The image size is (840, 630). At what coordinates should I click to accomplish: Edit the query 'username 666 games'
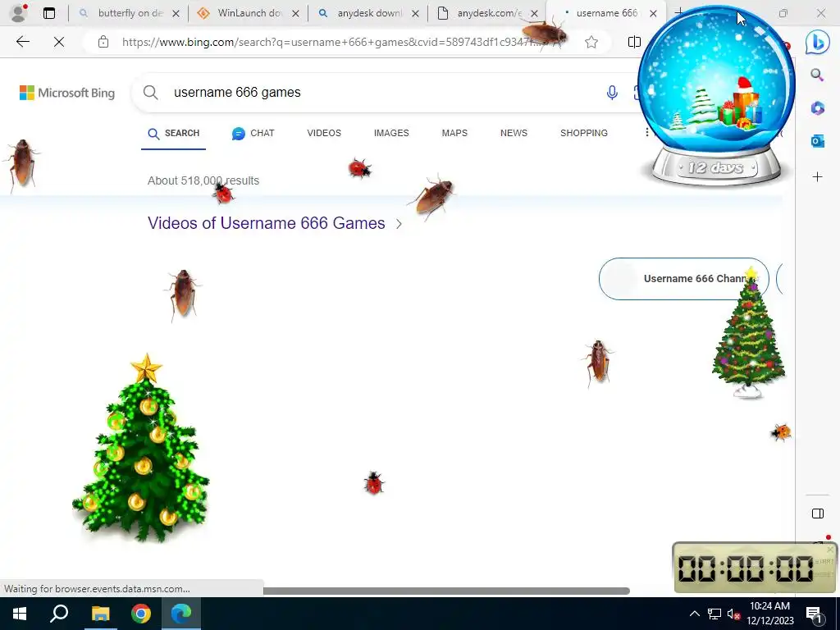click(x=237, y=93)
